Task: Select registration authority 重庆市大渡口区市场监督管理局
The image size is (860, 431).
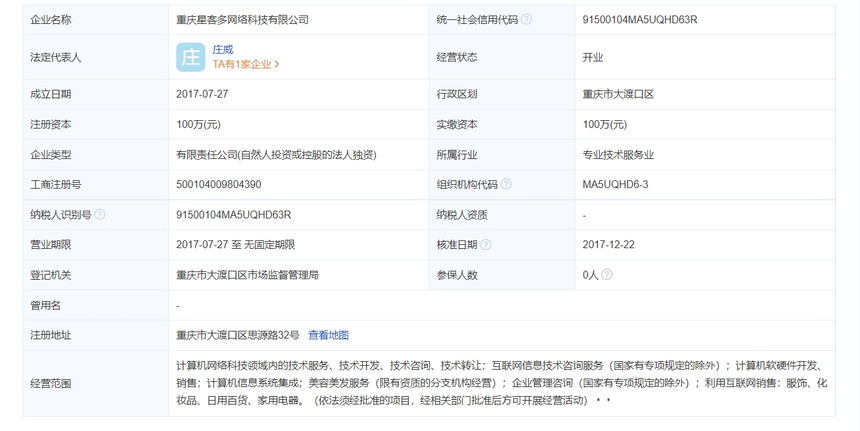Action: 247,275
